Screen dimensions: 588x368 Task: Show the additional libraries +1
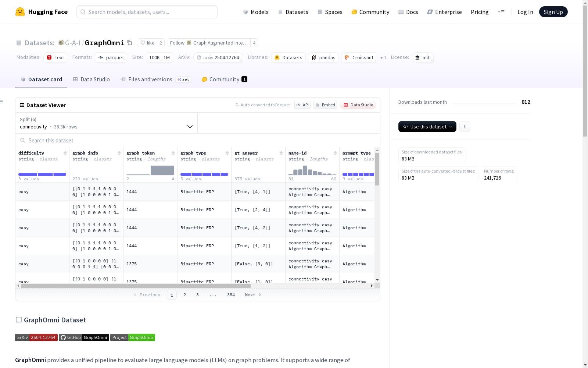pyautogui.click(x=383, y=57)
